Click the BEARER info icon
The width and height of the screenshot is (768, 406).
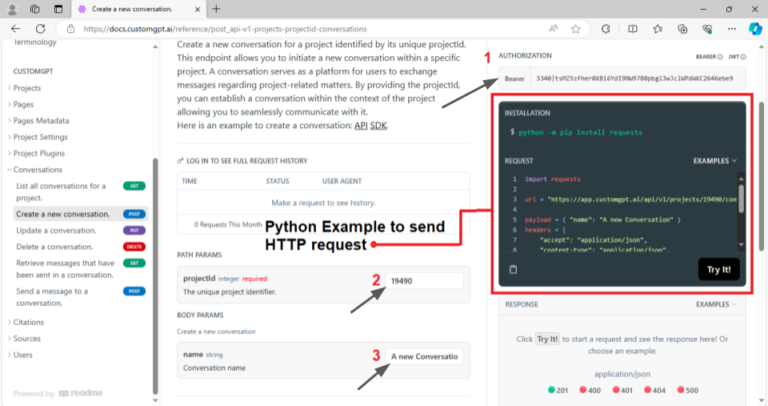(x=720, y=57)
